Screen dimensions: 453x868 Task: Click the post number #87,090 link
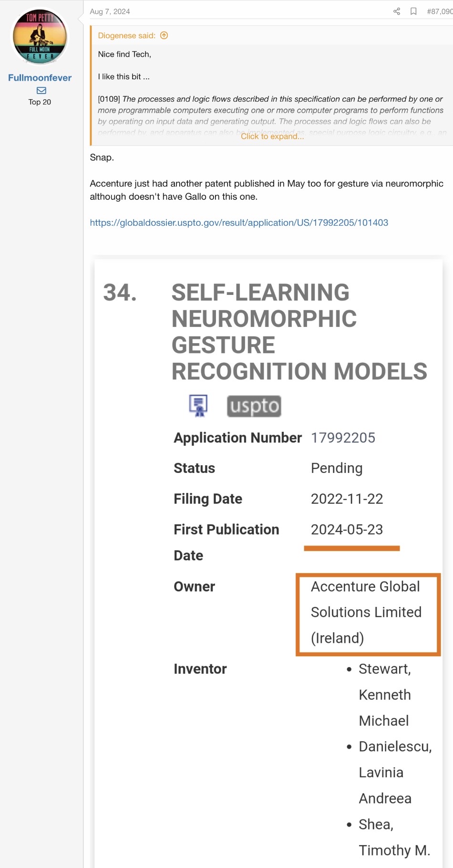coord(439,11)
